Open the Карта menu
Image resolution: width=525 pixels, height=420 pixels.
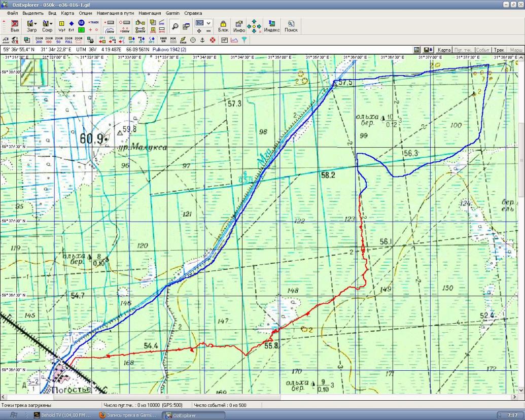67,13
